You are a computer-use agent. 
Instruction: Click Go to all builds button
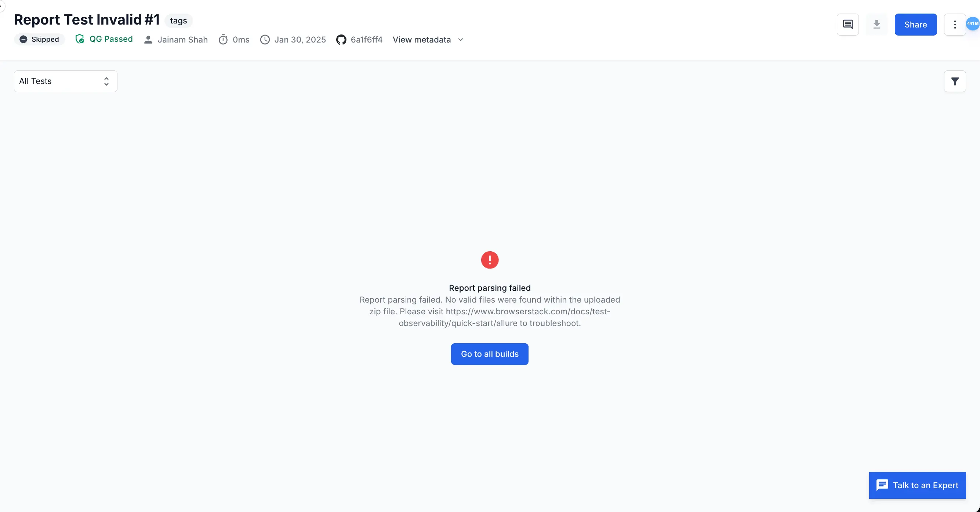pos(489,354)
